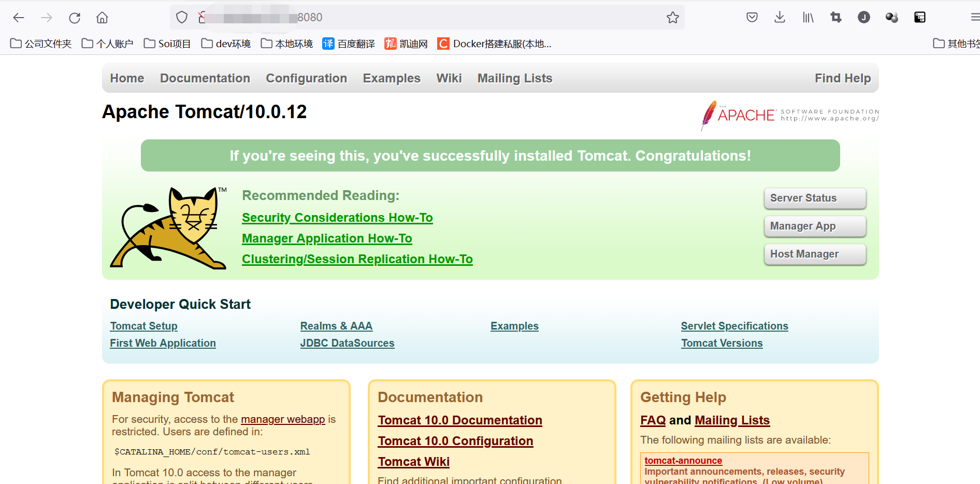The image size is (980, 484).
Task: Click the green Congratulations banner
Action: pyautogui.click(x=491, y=155)
